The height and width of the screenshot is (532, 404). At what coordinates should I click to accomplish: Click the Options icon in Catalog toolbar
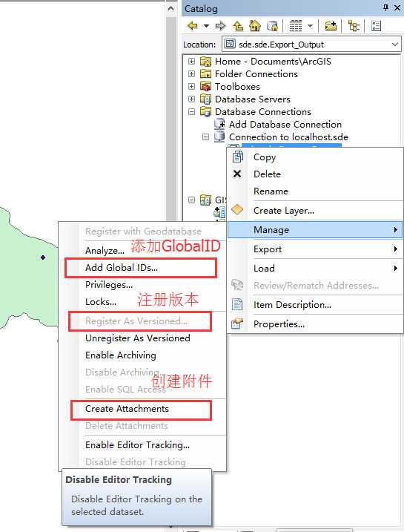(377, 26)
